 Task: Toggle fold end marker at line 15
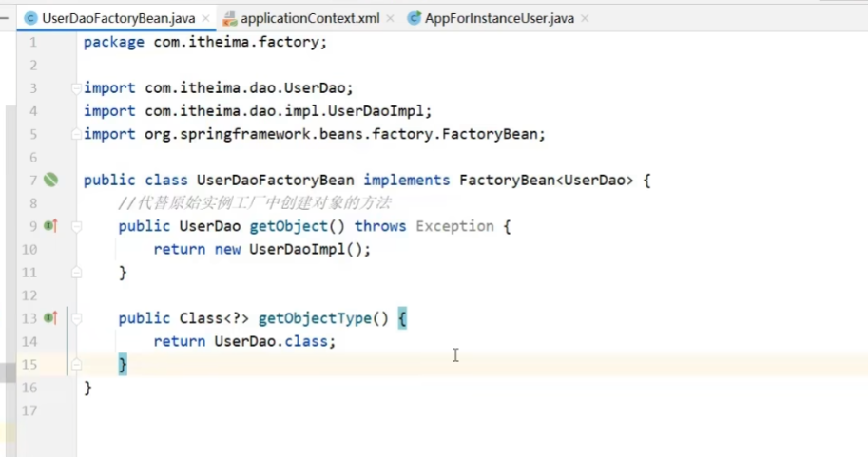coord(76,364)
